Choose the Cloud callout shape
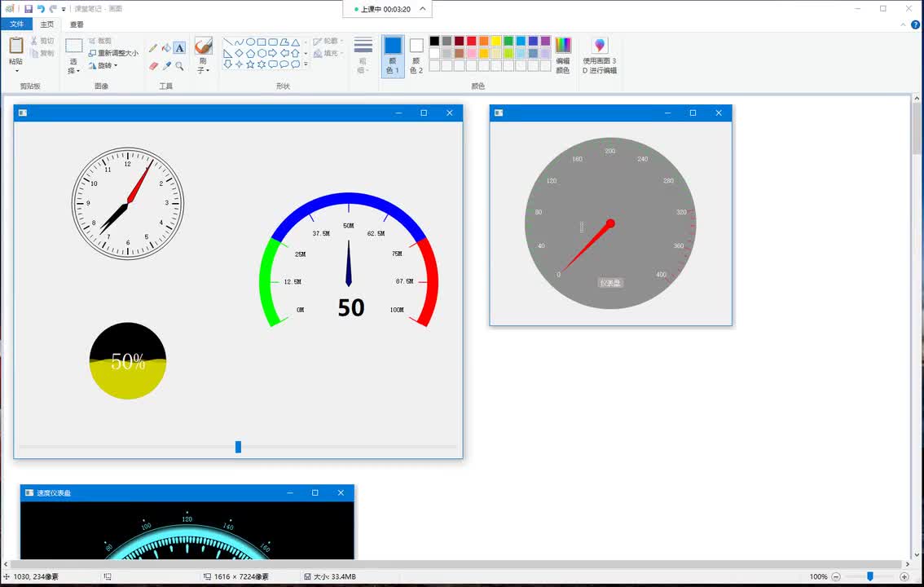Screen dimensions: 924x587 295,64
